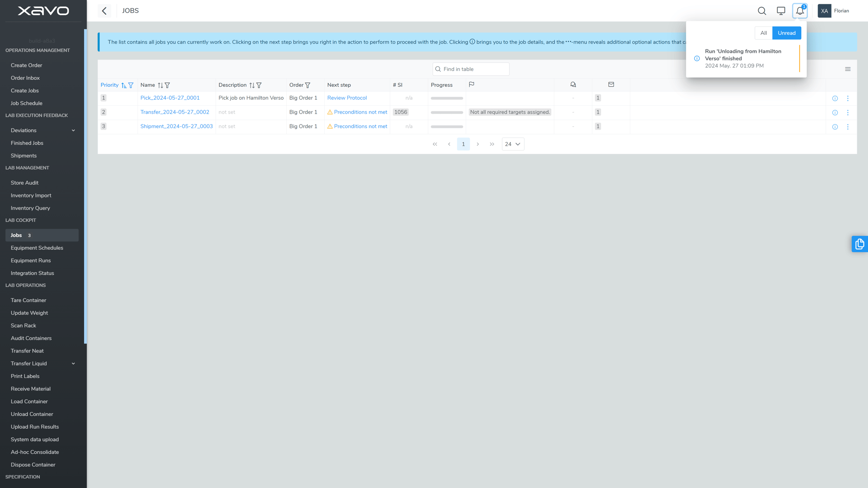
Task: Open more actions menu for Pick job
Action: [848, 98]
